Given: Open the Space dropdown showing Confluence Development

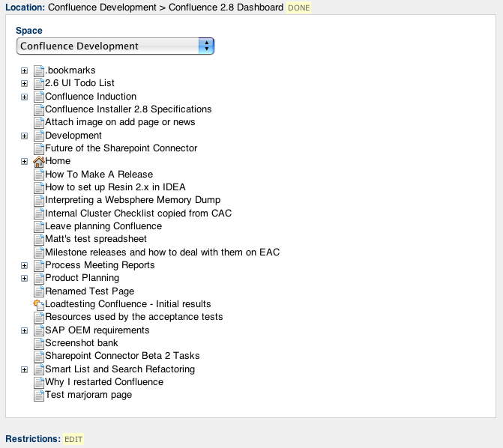Looking at the screenshot, I should (115, 46).
